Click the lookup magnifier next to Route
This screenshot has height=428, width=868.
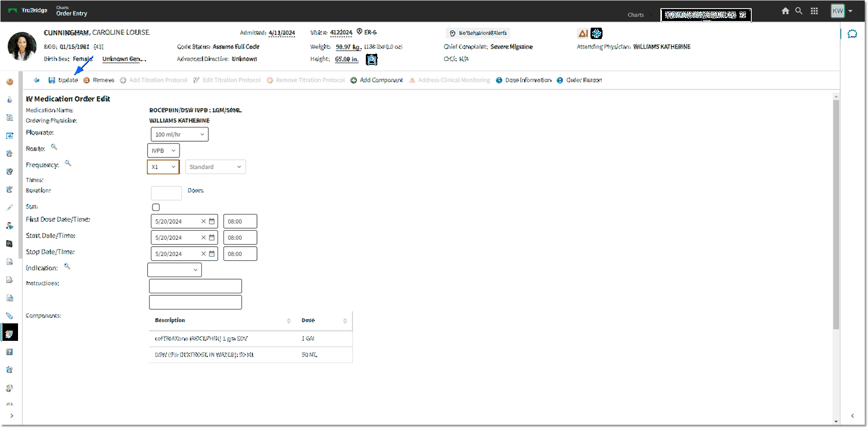[54, 147]
